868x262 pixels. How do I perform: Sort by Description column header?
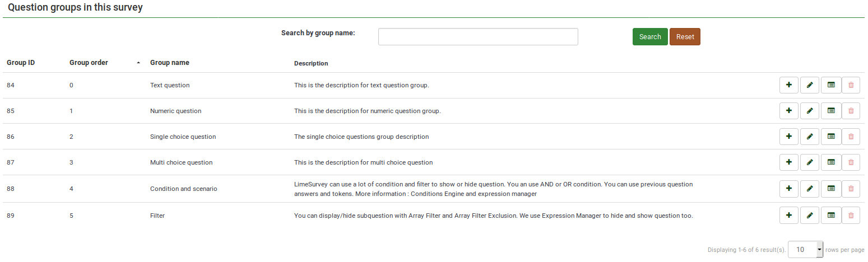click(x=311, y=63)
